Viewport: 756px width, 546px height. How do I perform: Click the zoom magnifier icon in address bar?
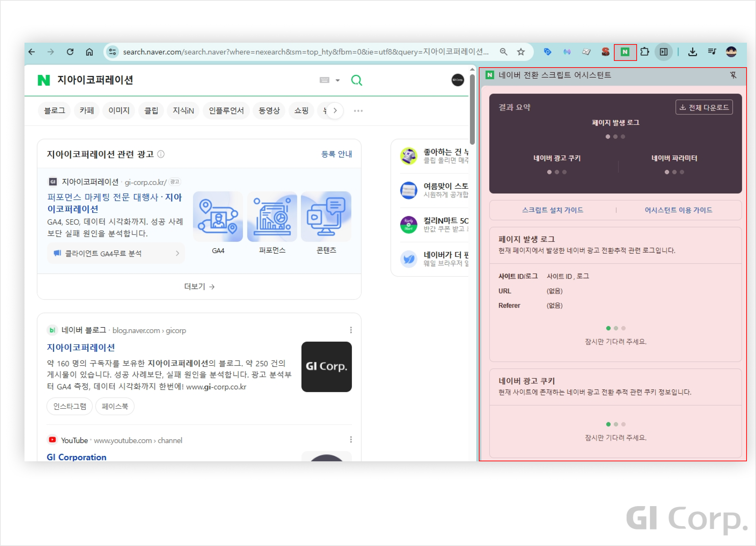tap(503, 52)
